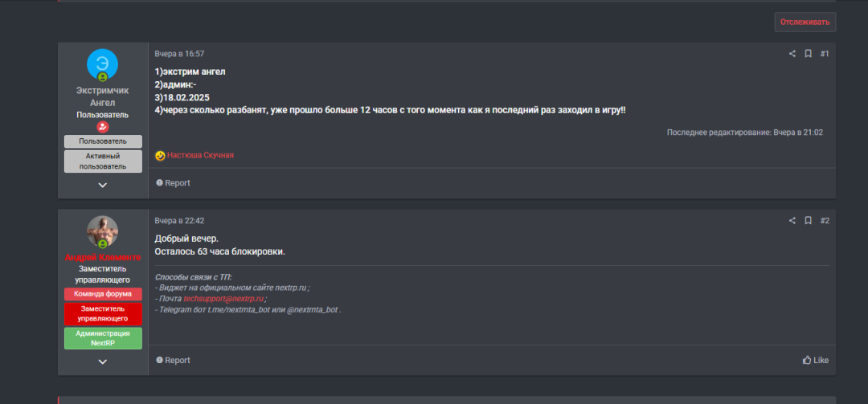Share post #1 via share icon
Image resolution: width=868 pixels, height=404 pixels.
click(x=792, y=54)
